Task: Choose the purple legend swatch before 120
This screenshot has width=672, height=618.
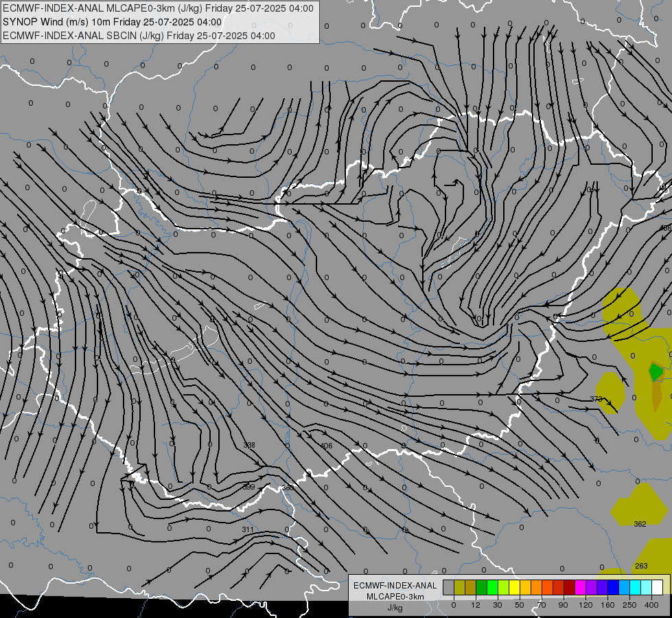Action: coord(592,588)
